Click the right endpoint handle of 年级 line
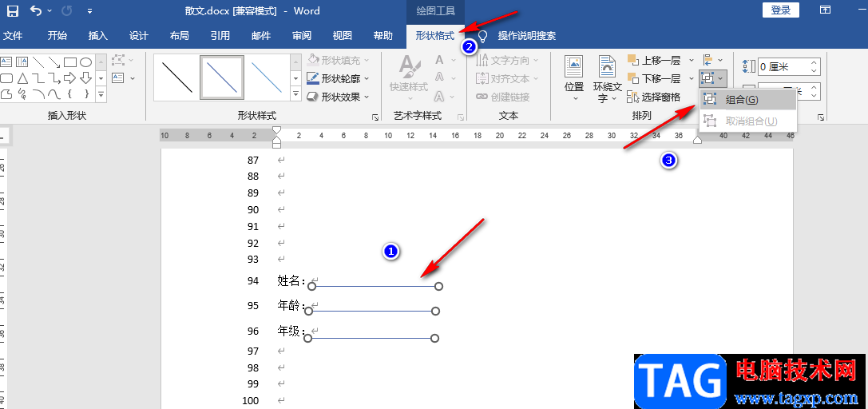 pyautogui.click(x=434, y=338)
